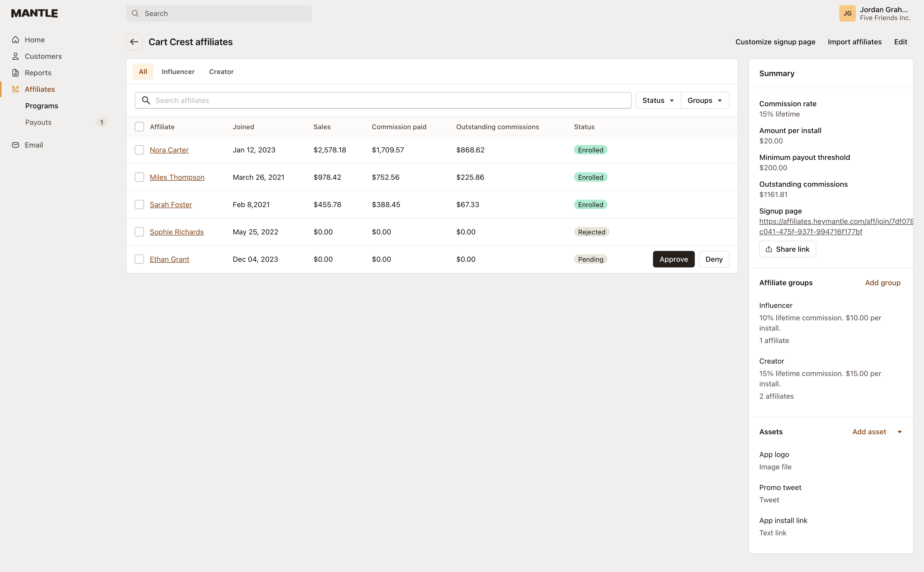Select the Customers sidebar icon

coord(15,56)
